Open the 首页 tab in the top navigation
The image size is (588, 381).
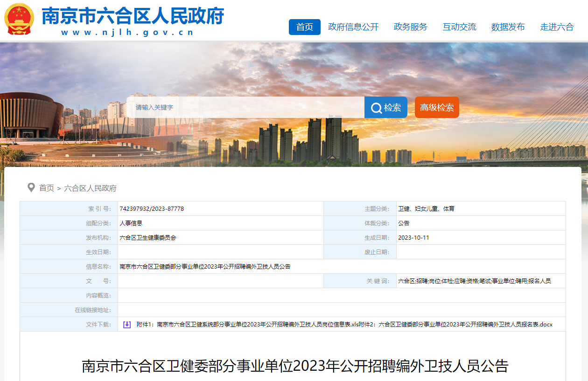304,27
